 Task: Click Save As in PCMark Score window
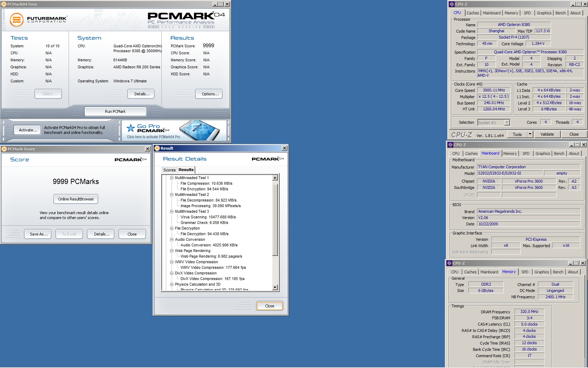[x=38, y=234]
